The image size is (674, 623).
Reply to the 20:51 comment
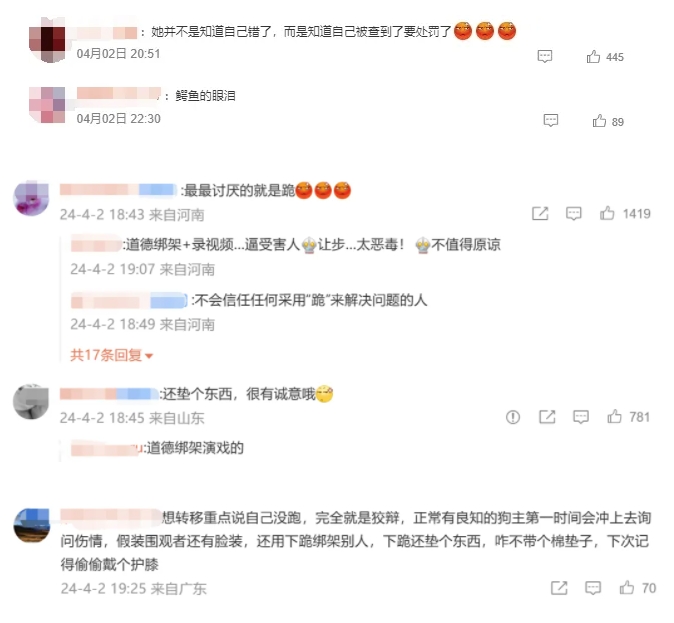tap(545, 56)
